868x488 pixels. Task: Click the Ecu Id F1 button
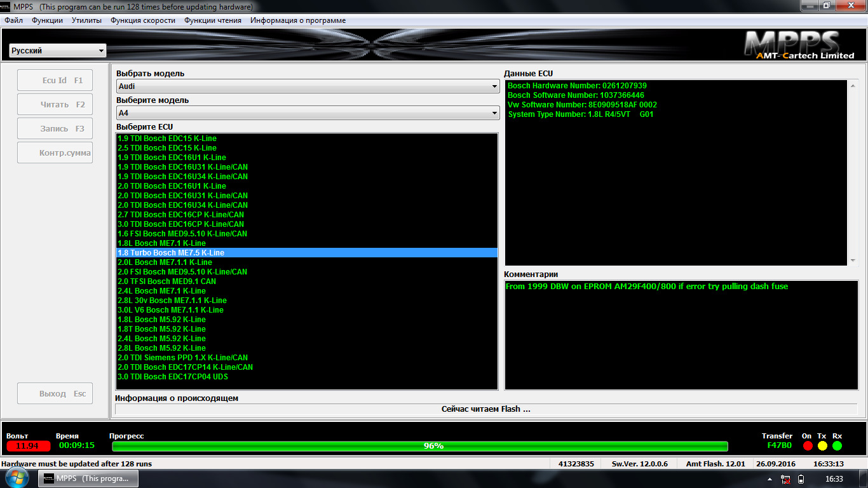pyautogui.click(x=55, y=81)
